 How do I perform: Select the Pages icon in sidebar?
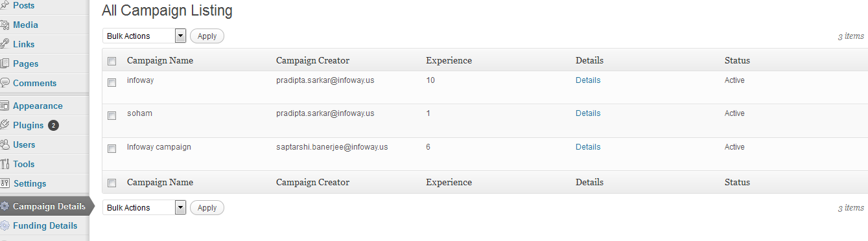click(x=5, y=63)
